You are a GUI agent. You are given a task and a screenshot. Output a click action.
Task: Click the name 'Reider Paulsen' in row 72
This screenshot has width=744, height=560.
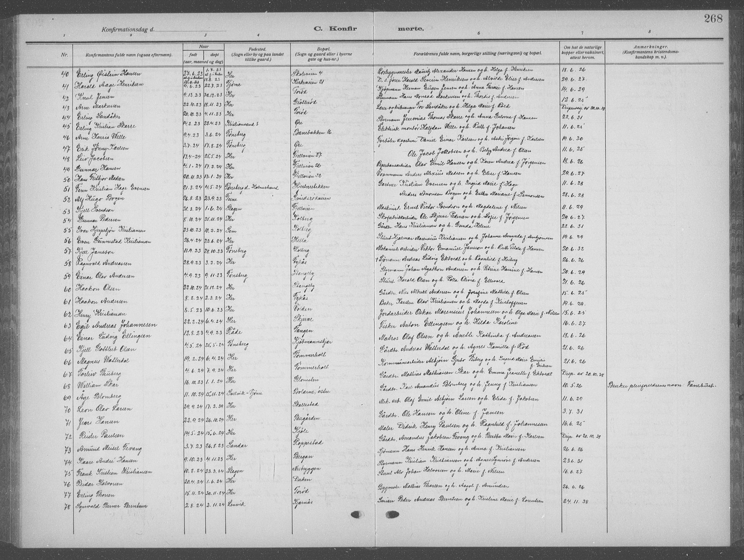tap(101, 436)
